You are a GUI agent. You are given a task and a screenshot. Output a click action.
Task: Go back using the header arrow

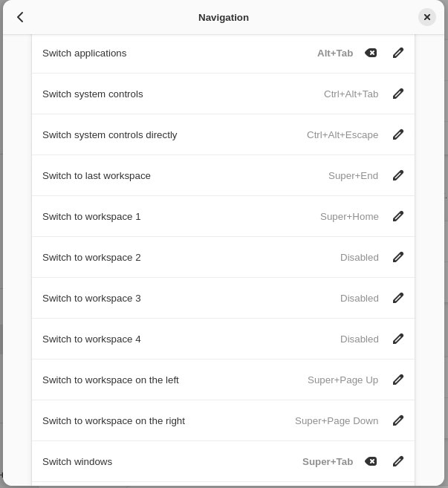click(20, 17)
